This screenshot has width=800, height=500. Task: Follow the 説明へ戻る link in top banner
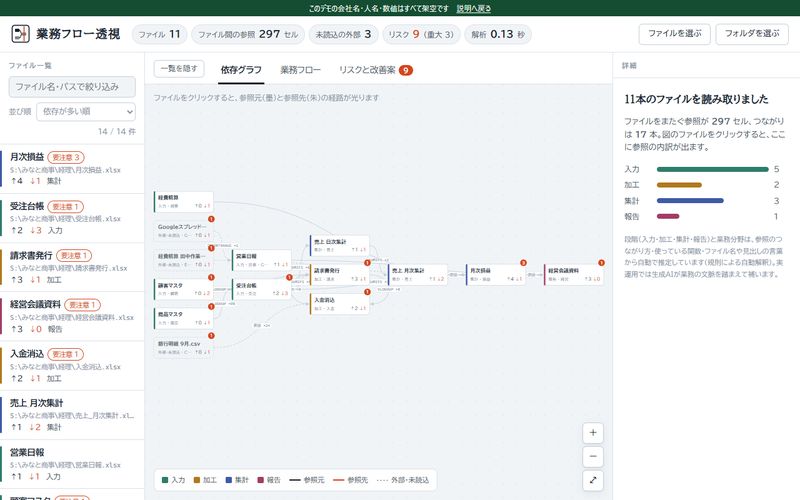tap(473, 8)
